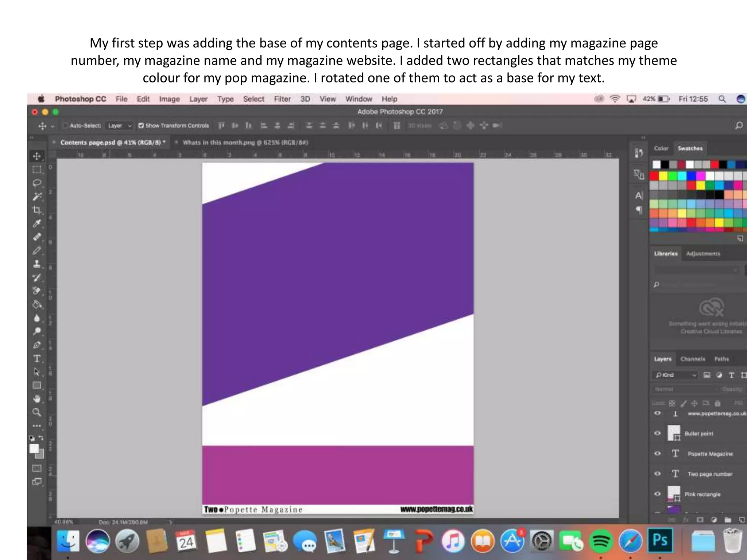The width and height of the screenshot is (747, 560).
Task: Select the Lasso tool
Action: click(36, 183)
